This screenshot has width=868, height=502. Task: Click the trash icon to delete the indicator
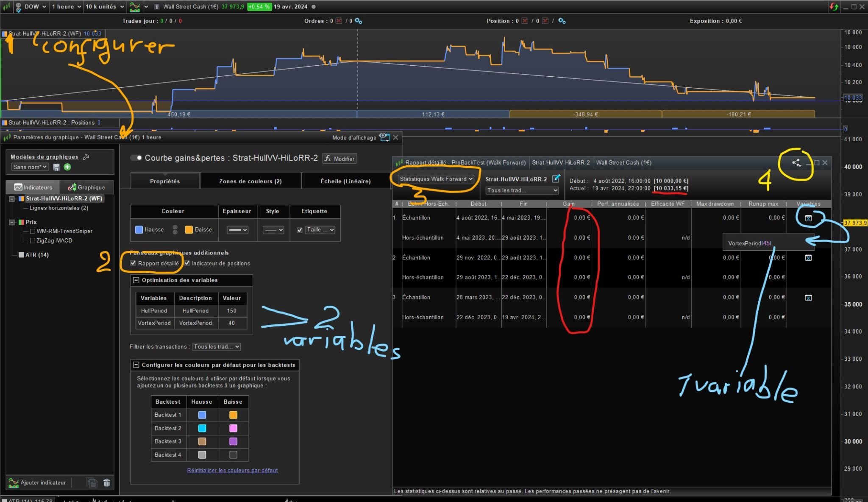pyautogui.click(x=107, y=482)
